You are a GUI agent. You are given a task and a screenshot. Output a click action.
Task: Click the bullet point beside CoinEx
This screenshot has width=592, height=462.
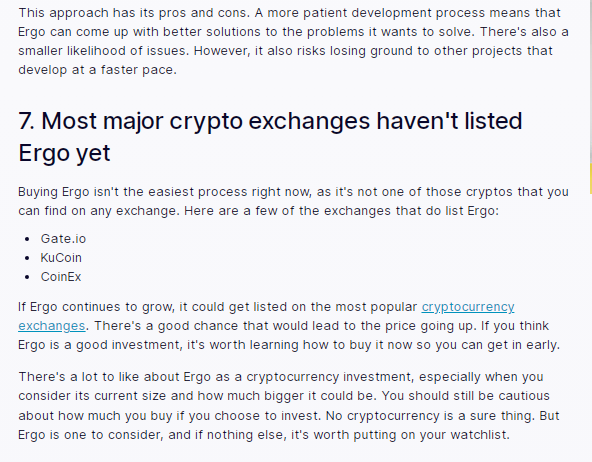point(27,277)
